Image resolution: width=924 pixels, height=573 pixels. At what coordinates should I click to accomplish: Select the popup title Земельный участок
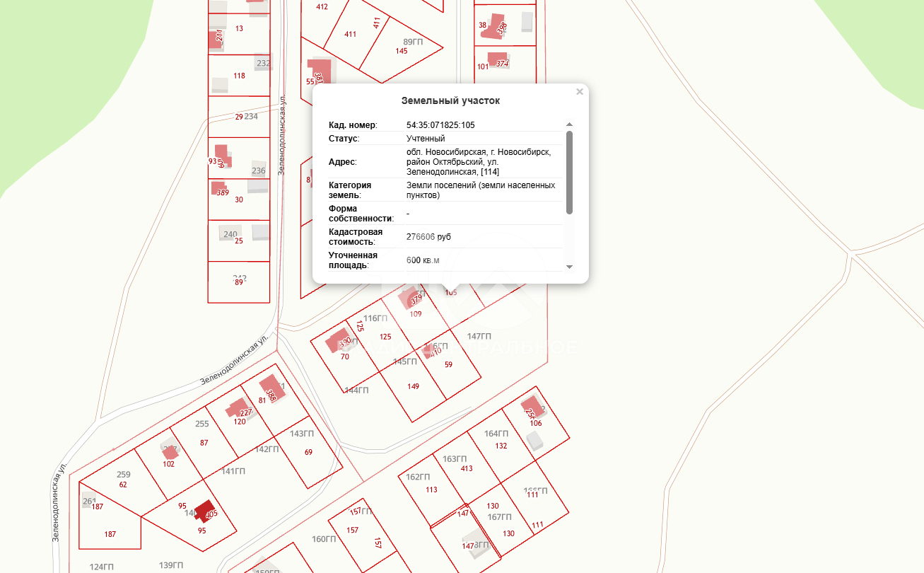450,101
